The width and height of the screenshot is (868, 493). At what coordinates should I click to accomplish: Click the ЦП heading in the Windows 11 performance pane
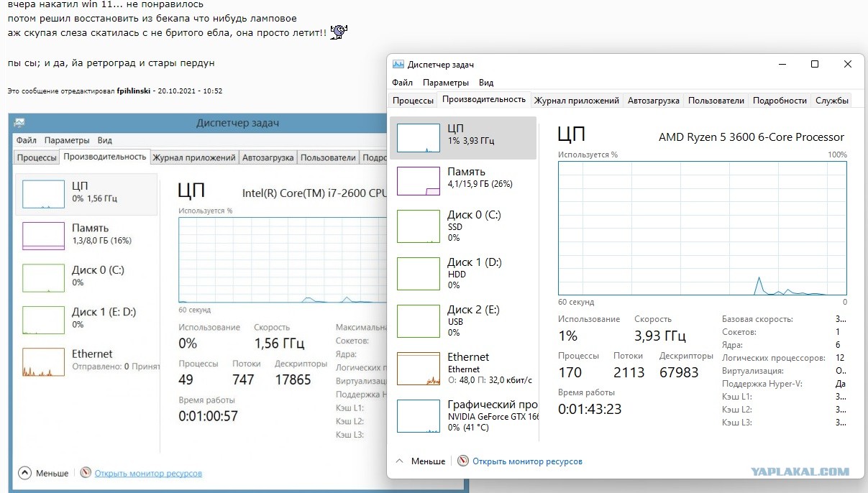(572, 134)
